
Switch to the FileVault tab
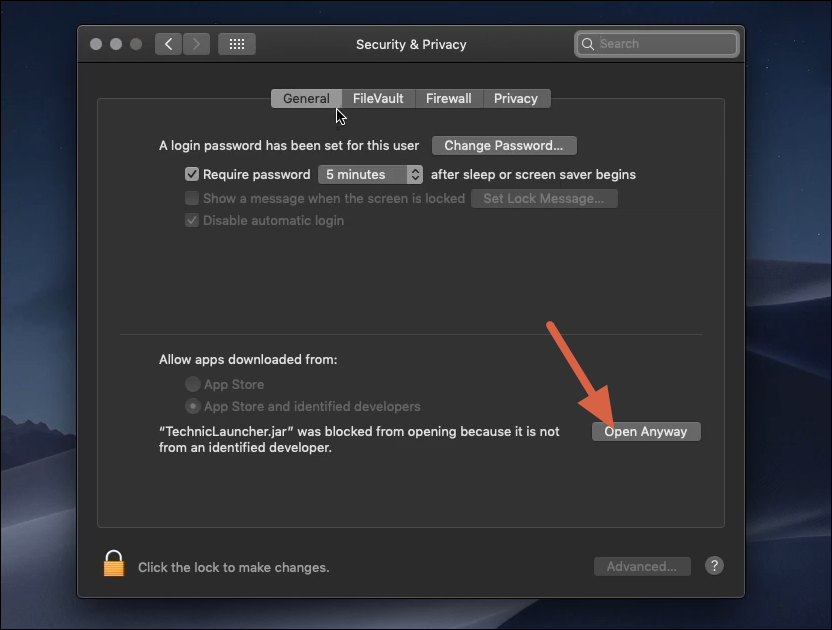coord(377,98)
